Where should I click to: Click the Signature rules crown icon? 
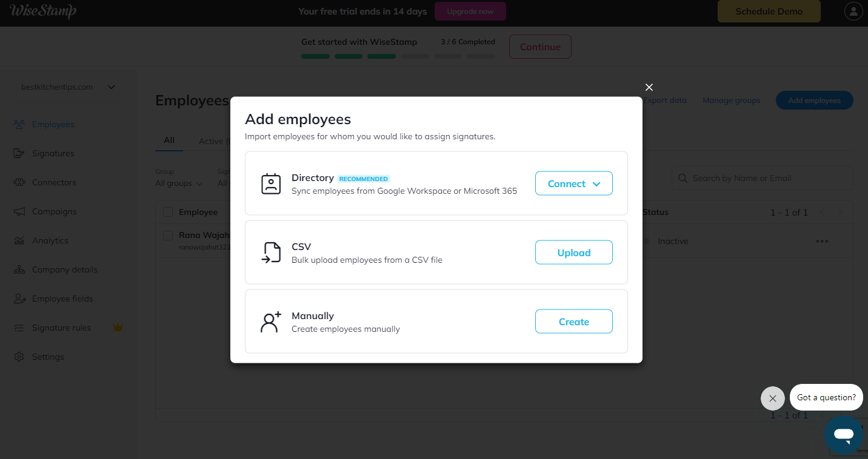click(x=118, y=328)
